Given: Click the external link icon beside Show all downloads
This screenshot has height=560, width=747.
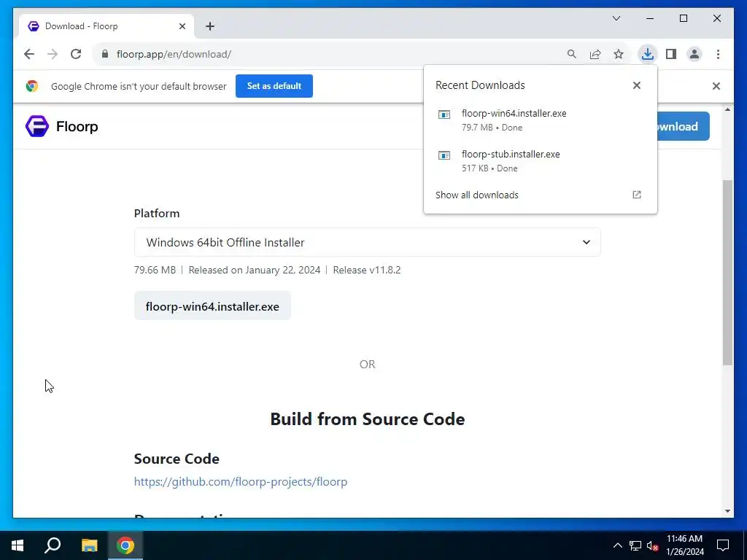Looking at the screenshot, I should (x=636, y=195).
